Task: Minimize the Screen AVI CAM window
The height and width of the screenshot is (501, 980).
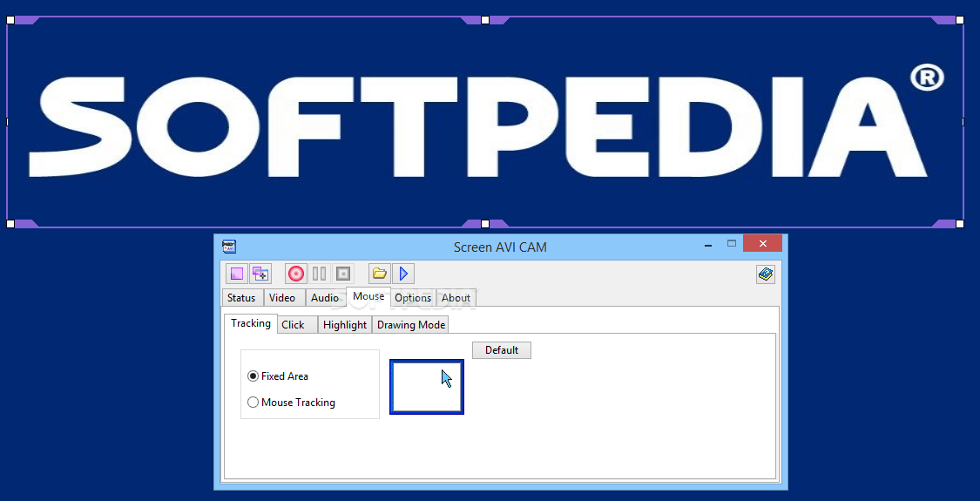Action: click(708, 245)
